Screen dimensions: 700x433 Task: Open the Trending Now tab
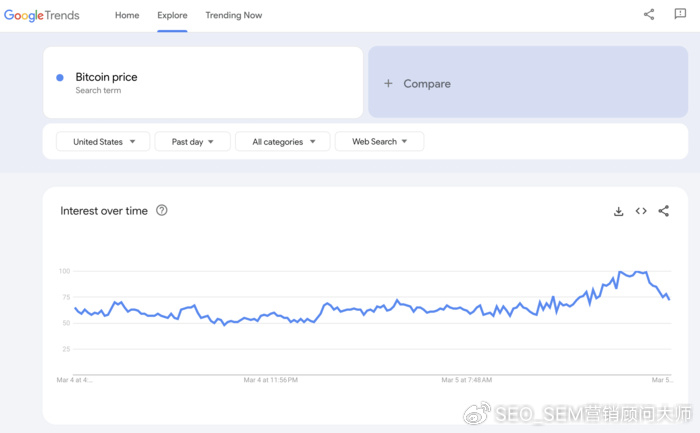coord(233,15)
